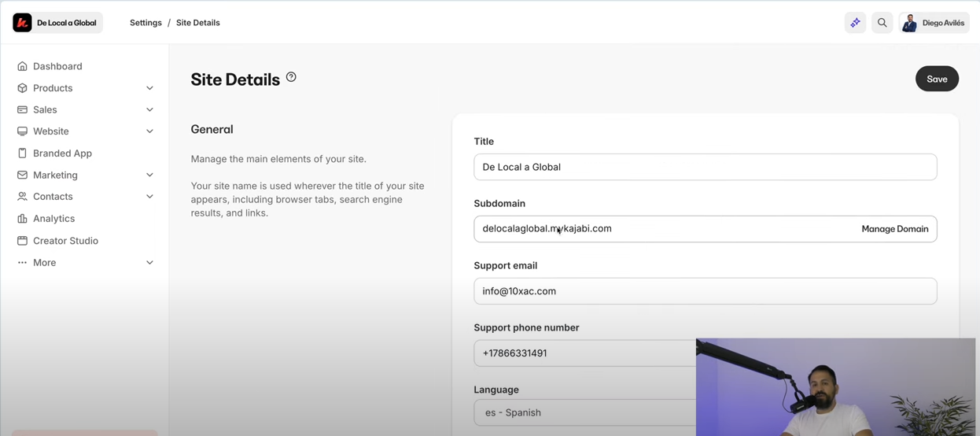Click the Site Details help icon
This screenshot has width=980, height=436.
(x=291, y=77)
